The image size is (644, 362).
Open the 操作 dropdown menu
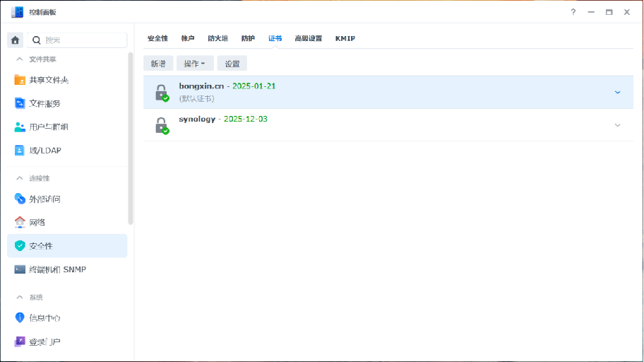click(x=194, y=64)
